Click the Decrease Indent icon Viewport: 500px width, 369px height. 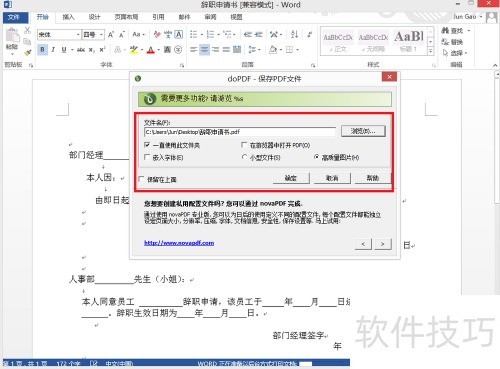point(247,34)
